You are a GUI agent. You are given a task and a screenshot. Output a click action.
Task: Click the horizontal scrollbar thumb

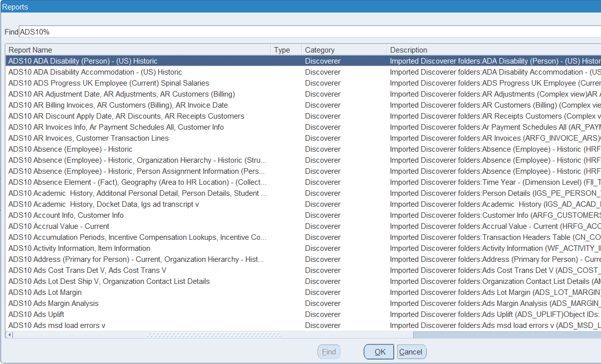point(213,334)
